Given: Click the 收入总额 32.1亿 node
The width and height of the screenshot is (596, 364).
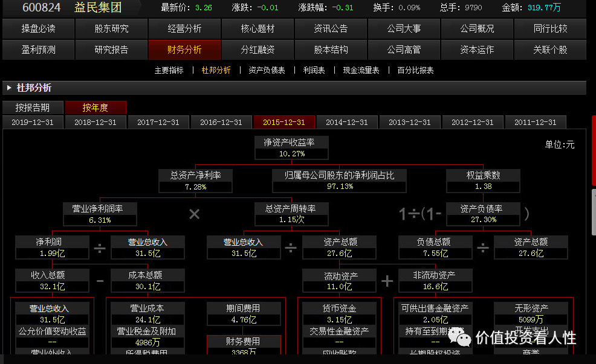Looking at the screenshot, I should [52, 281].
